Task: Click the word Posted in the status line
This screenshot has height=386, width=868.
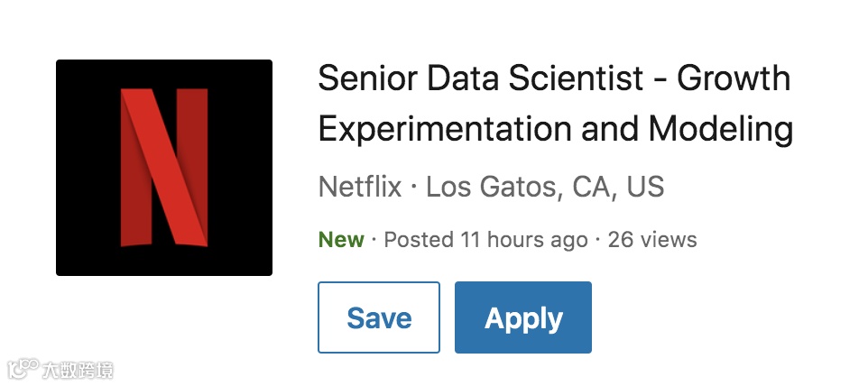Action: [x=419, y=240]
